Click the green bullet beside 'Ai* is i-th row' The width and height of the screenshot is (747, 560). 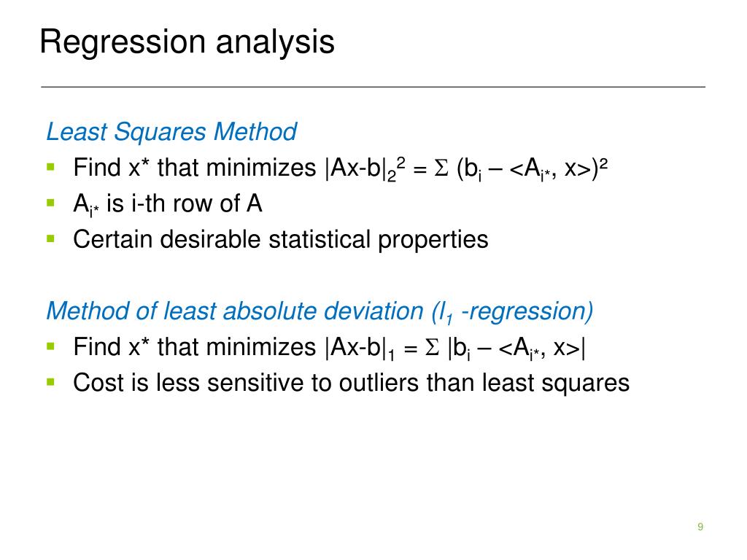[x=51, y=203]
